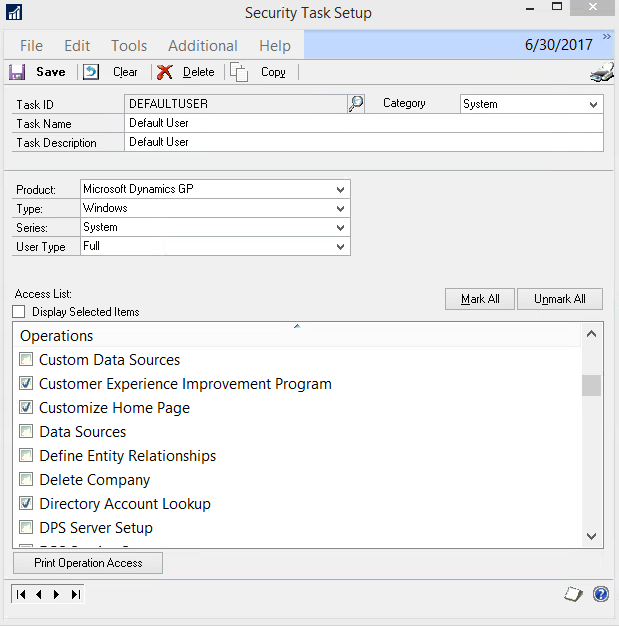Click Print Operation Access button
Image resolution: width=619 pixels, height=626 pixels.
click(x=88, y=563)
